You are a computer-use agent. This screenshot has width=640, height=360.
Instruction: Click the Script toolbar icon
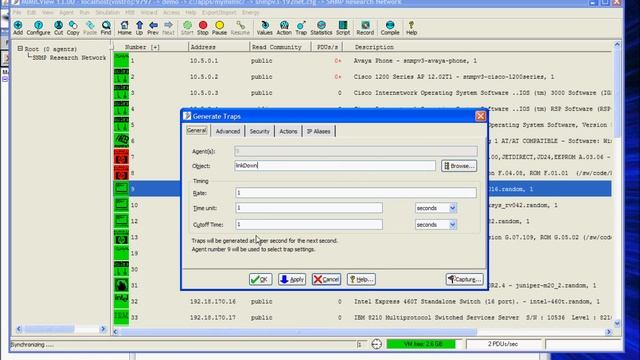tap(343, 28)
